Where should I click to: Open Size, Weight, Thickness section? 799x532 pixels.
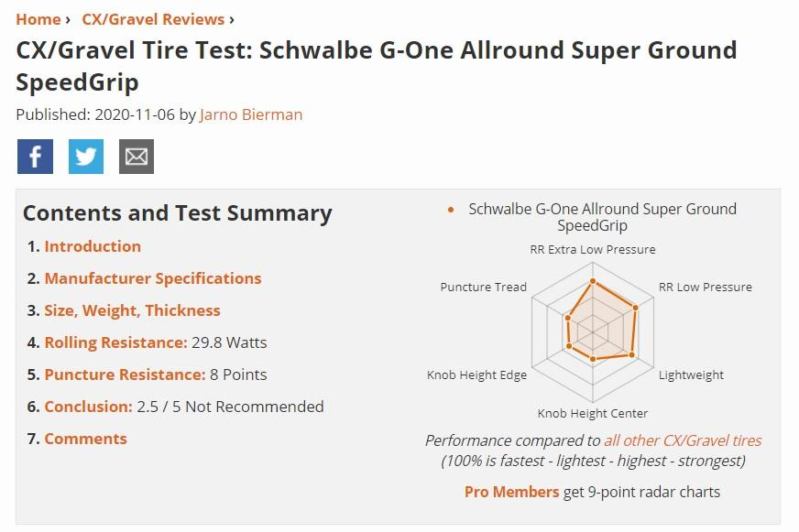133,310
